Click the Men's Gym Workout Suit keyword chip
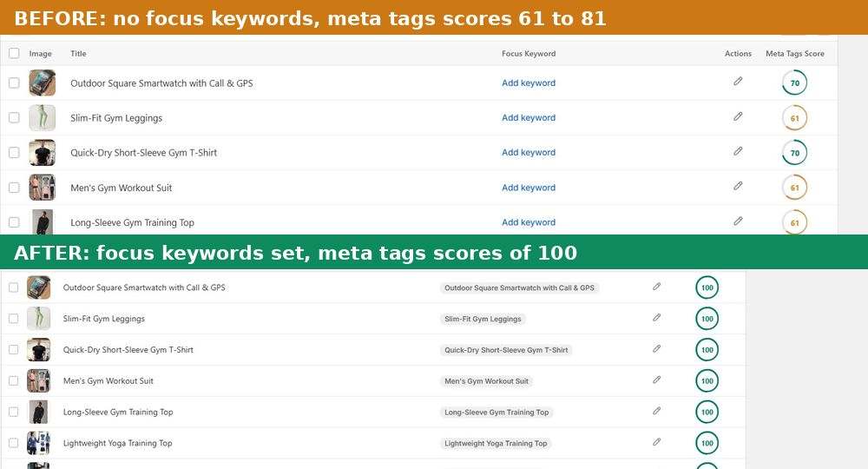The height and width of the screenshot is (469, 868). (x=487, y=381)
